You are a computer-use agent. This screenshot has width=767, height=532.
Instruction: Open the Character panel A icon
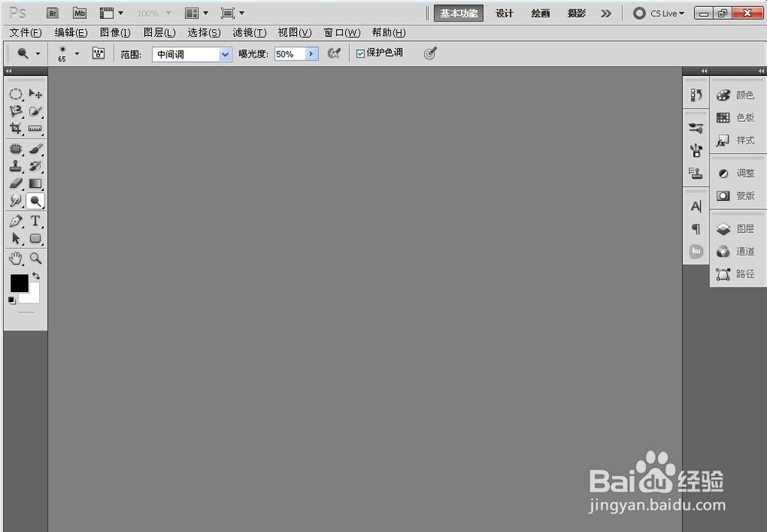tap(696, 206)
